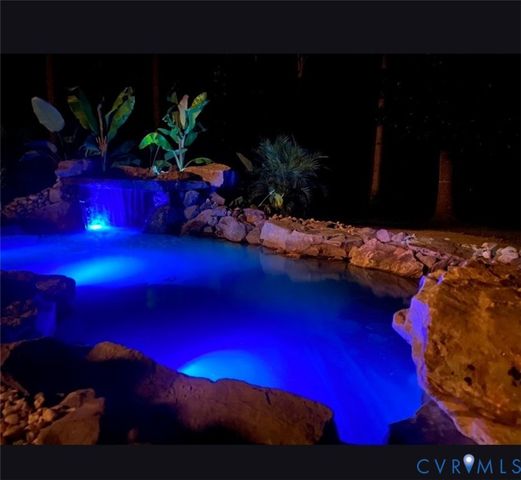Click the CVR MLS watermark logo
Viewport: 521px width, 480px height.
point(468,465)
